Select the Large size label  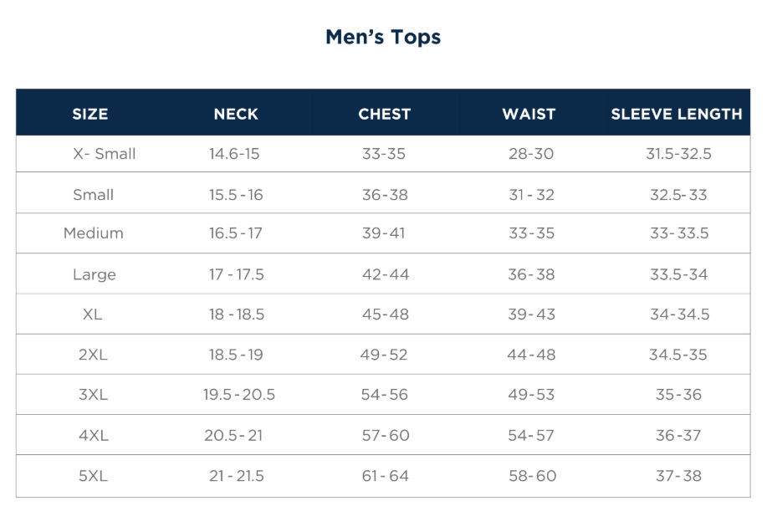95,274
